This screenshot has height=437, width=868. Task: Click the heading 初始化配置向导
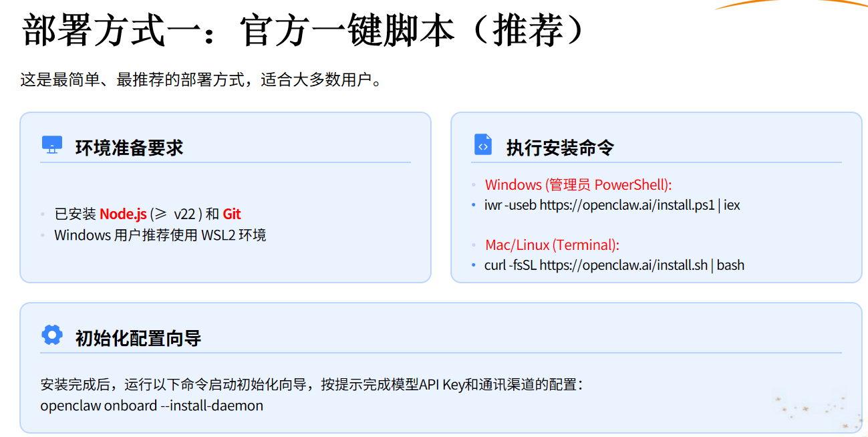pyautogui.click(x=138, y=338)
